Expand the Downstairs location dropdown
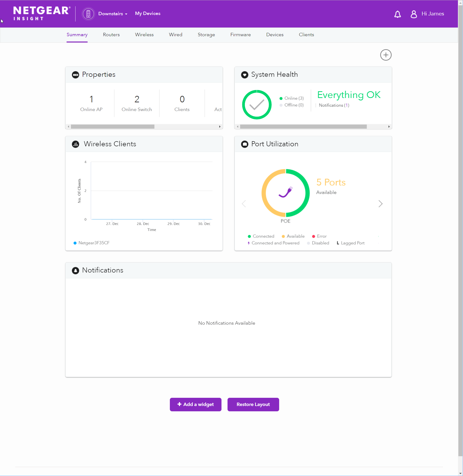 (113, 14)
